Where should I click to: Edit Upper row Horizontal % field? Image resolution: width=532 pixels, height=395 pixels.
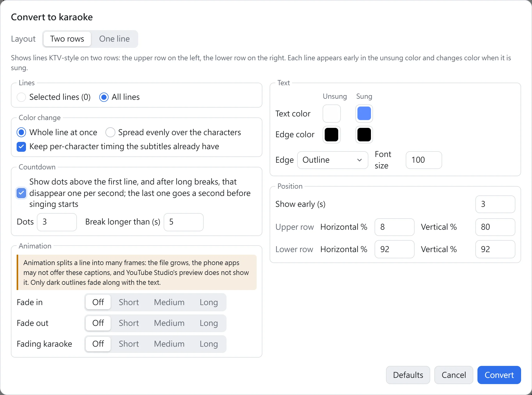coord(394,227)
